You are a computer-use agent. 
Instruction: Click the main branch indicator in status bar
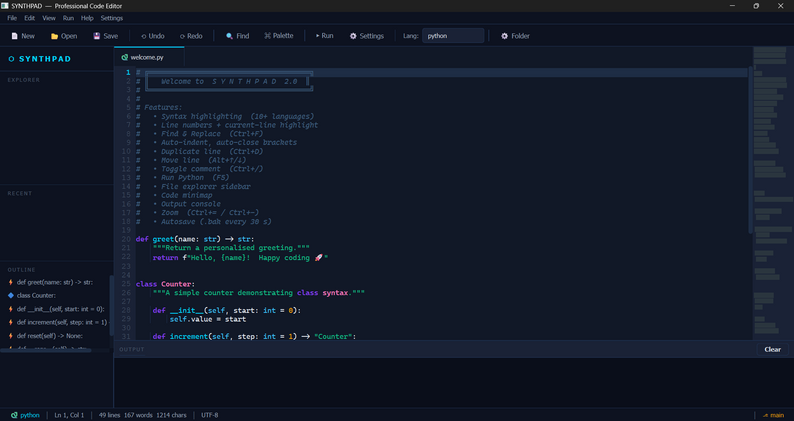773,415
